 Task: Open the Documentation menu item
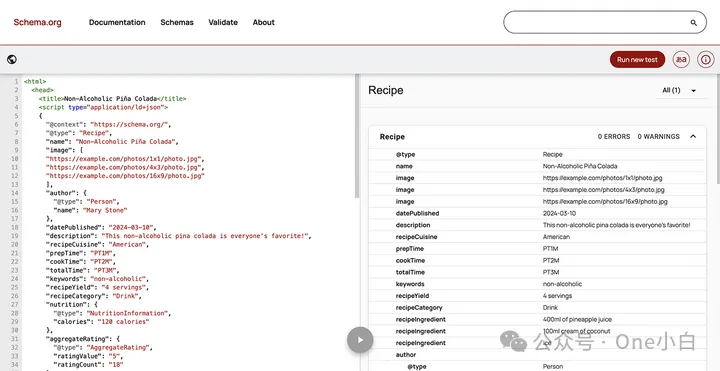117,22
